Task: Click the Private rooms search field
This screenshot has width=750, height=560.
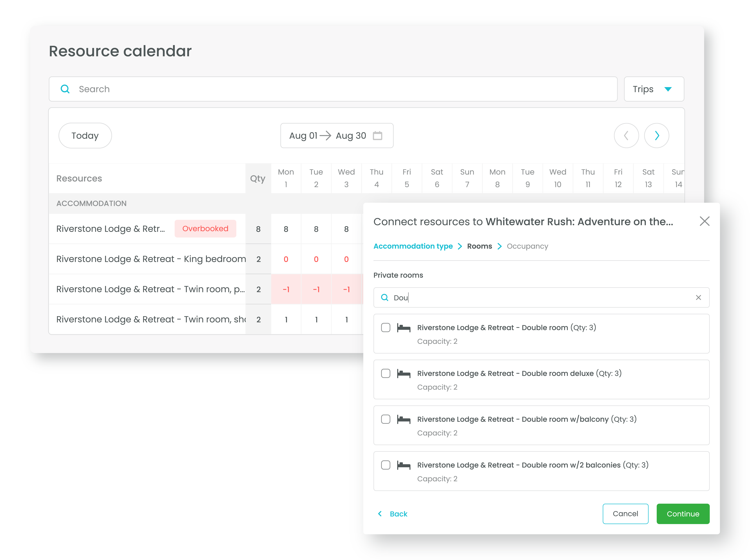Action: pos(541,297)
